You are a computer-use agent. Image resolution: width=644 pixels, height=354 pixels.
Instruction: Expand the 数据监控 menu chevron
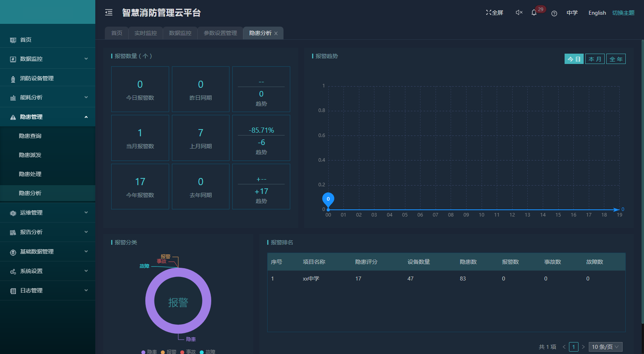86,59
